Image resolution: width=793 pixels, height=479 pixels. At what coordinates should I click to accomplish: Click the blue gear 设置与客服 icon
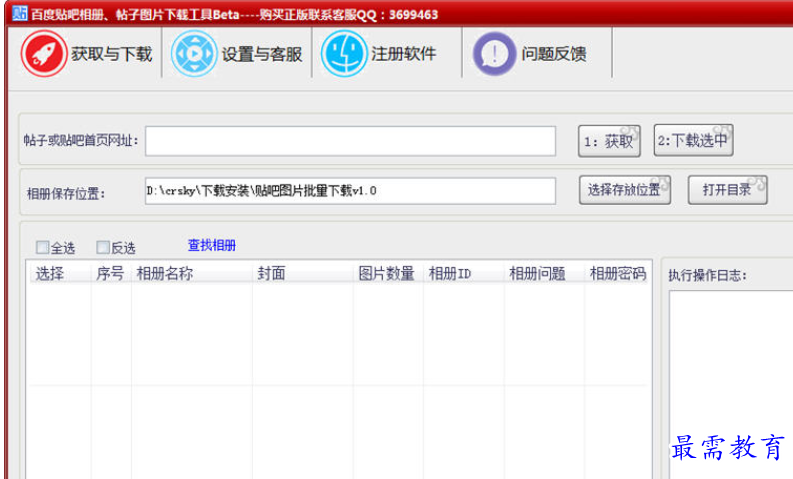coord(194,54)
